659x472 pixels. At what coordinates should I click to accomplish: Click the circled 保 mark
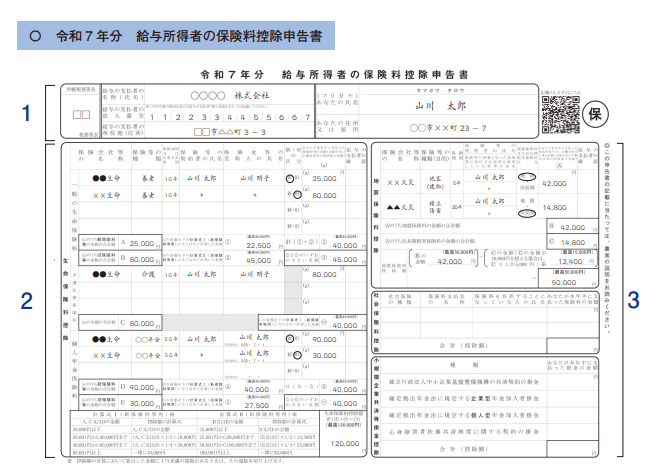coord(593,112)
